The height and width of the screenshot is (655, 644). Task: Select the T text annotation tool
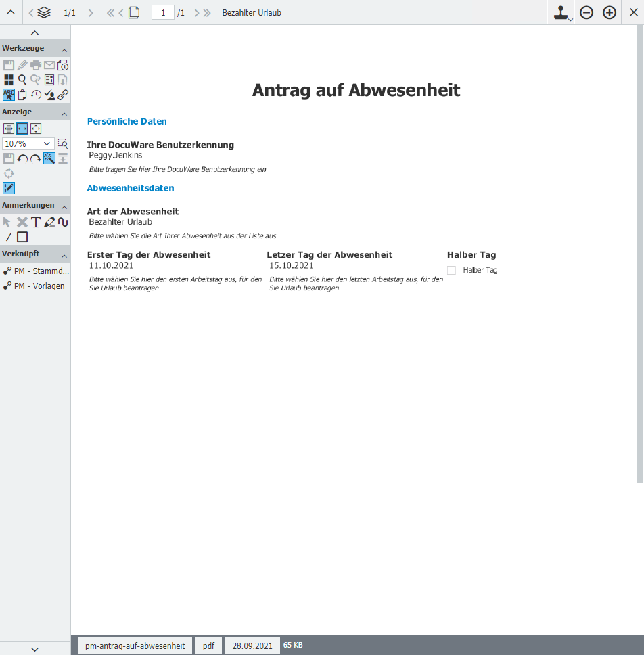tap(36, 222)
